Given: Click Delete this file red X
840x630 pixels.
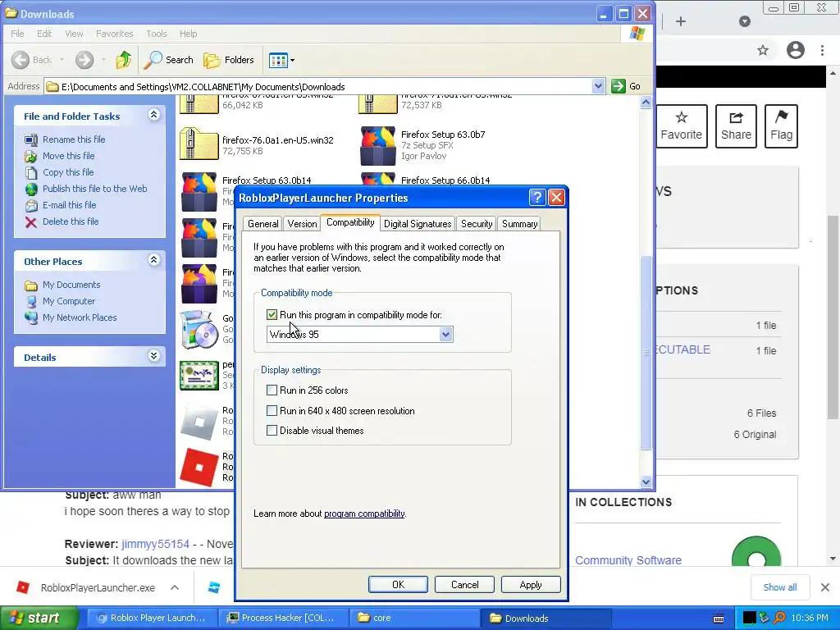Looking at the screenshot, I should point(31,222).
